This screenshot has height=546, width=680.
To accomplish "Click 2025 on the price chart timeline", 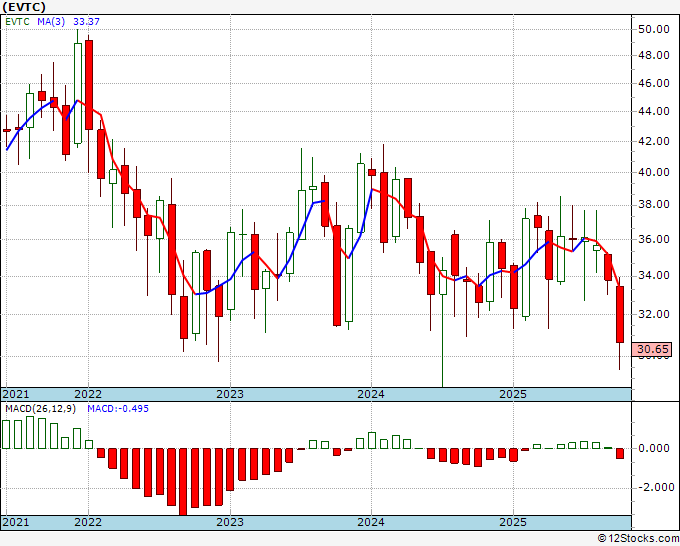I will [513, 394].
